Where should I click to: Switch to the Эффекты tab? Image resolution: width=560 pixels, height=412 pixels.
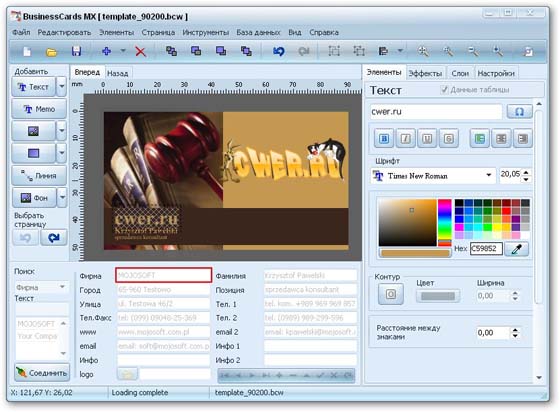coord(425,74)
